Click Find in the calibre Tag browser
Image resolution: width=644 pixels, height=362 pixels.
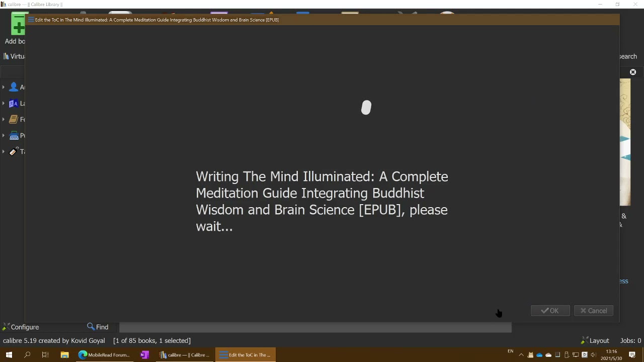pos(98,327)
